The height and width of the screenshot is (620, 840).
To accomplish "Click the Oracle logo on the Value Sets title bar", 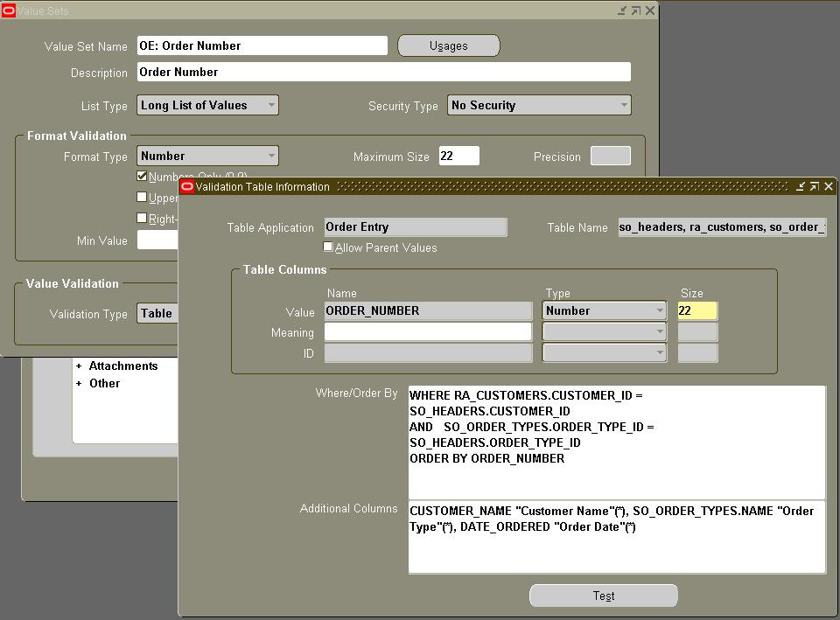I will (x=10, y=10).
